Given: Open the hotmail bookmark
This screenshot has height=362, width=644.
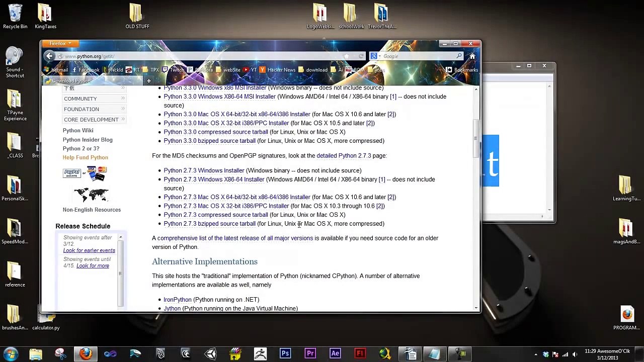Looking at the screenshot, I should [56, 70].
